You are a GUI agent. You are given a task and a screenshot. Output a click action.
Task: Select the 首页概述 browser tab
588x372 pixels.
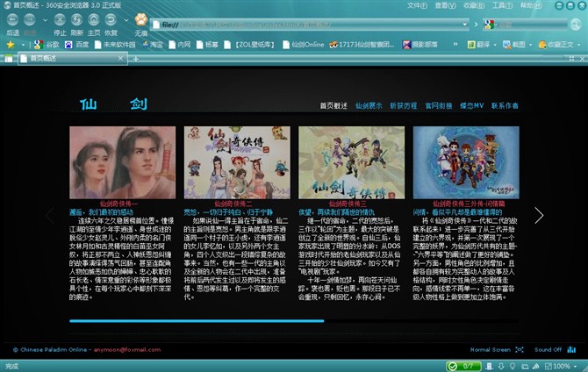click(72, 58)
